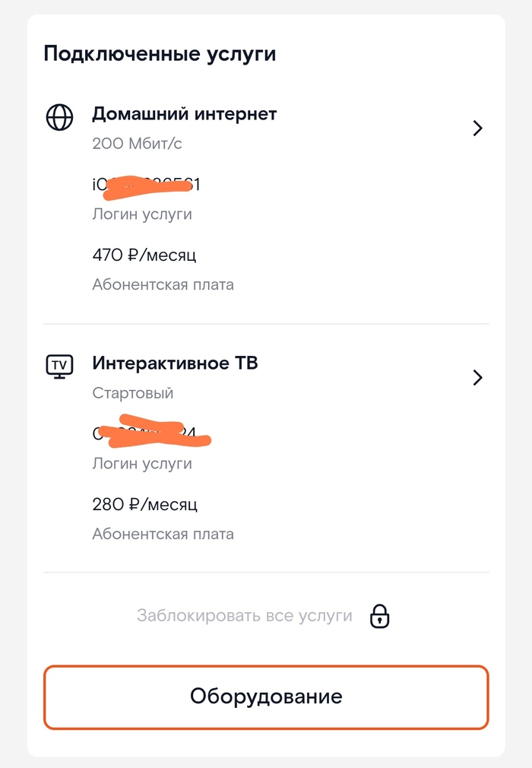
Task: Click the Стартовый tariff label
Action: click(x=133, y=393)
